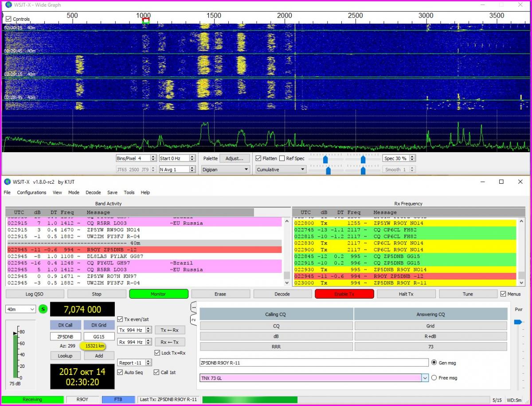Viewport: 532px width, 406px height.
Task: Click the Pwr power slider handle
Action: coord(517,322)
